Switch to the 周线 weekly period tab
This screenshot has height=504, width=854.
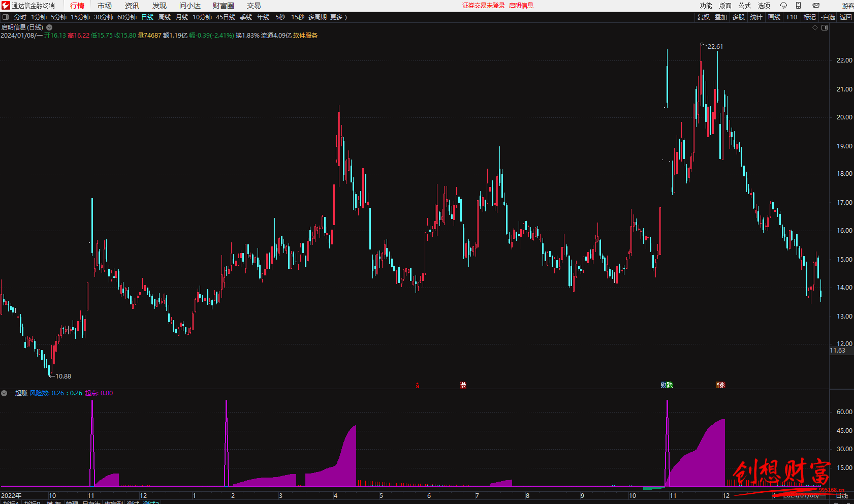(165, 17)
